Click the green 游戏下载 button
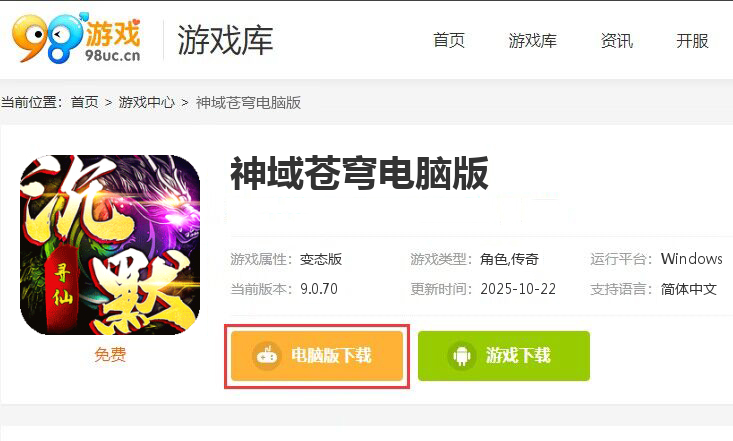733x441 pixels. pyautogui.click(x=504, y=356)
